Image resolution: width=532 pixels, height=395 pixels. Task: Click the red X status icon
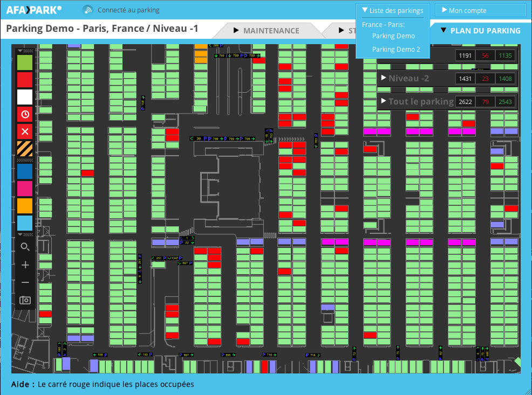[x=25, y=131]
